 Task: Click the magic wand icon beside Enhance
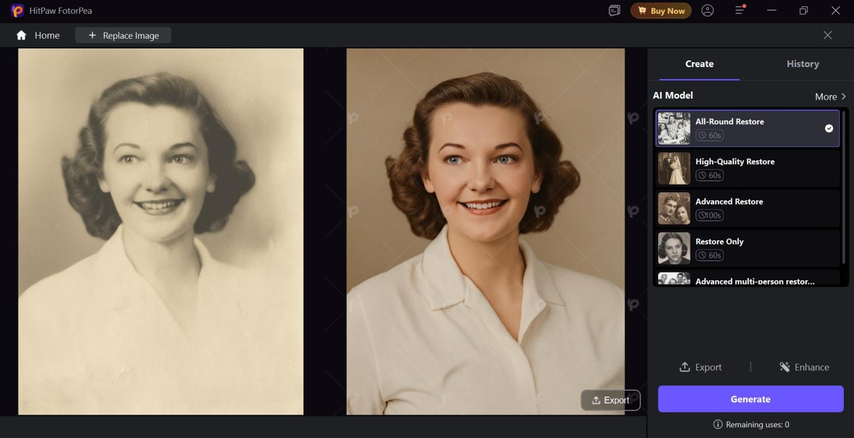tap(784, 367)
